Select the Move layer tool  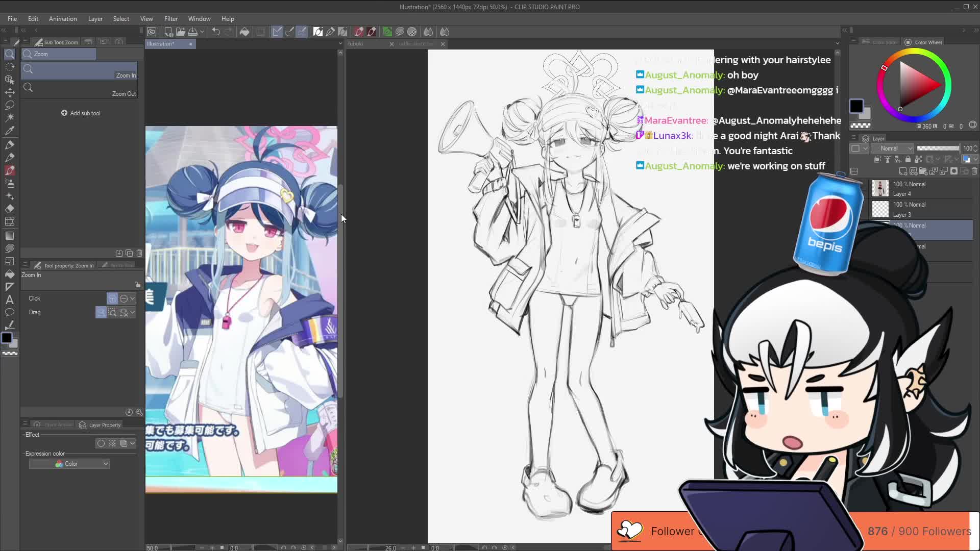[10, 92]
